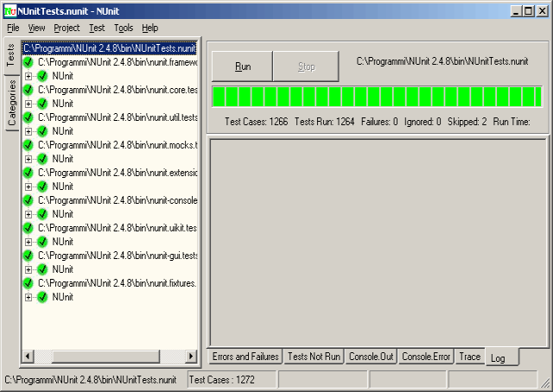
Task: Show the Trace tab
Action: pyautogui.click(x=470, y=357)
